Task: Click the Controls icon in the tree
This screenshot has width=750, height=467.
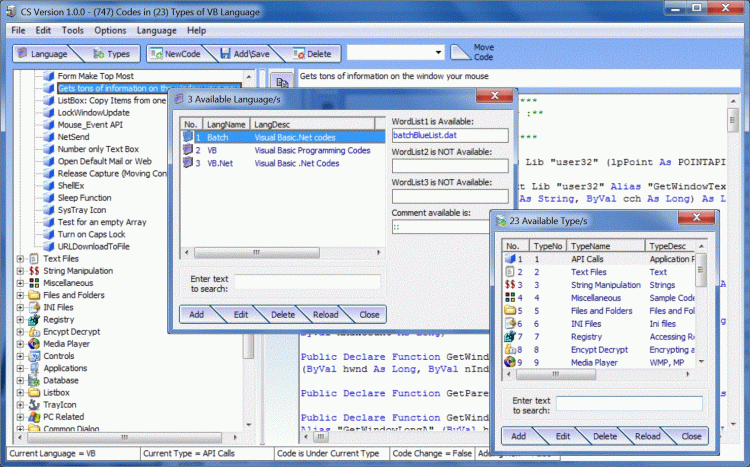Action: coord(34,356)
